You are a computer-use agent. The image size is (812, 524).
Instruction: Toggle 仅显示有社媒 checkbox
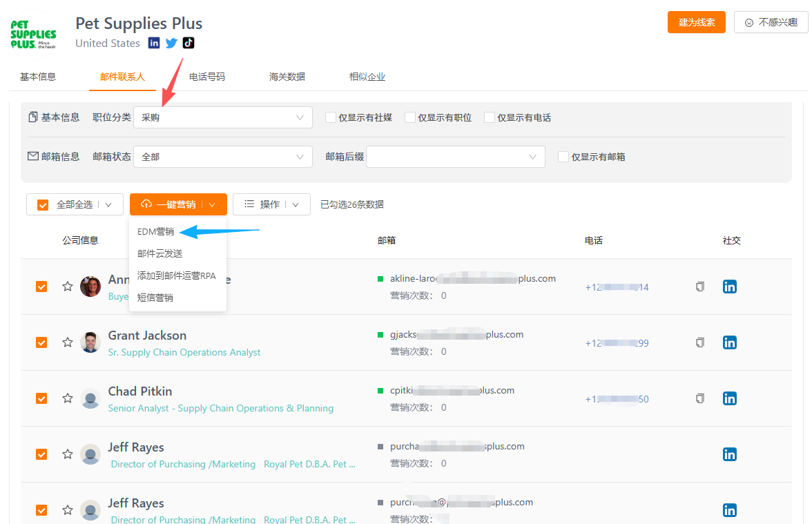point(330,117)
